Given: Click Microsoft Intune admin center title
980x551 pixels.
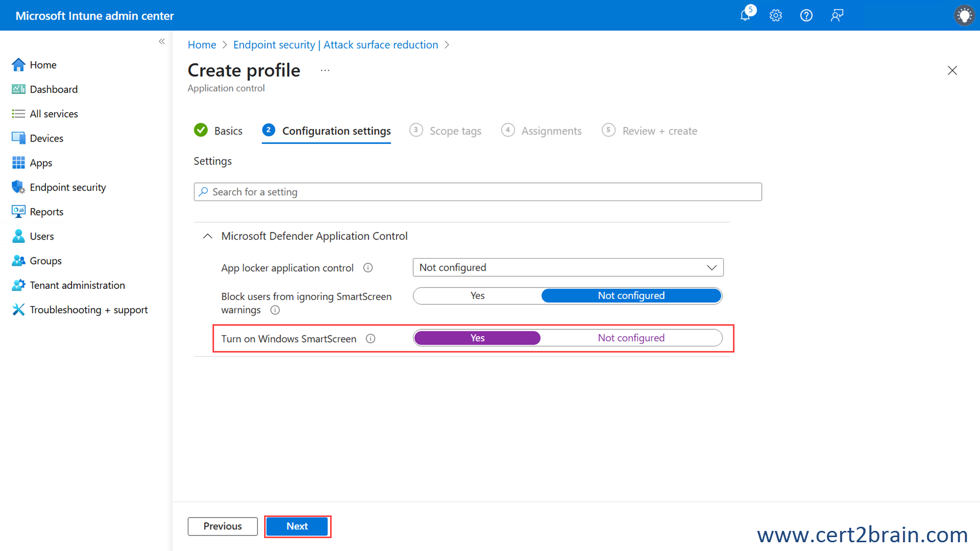Looking at the screenshot, I should (x=94, y=15).
